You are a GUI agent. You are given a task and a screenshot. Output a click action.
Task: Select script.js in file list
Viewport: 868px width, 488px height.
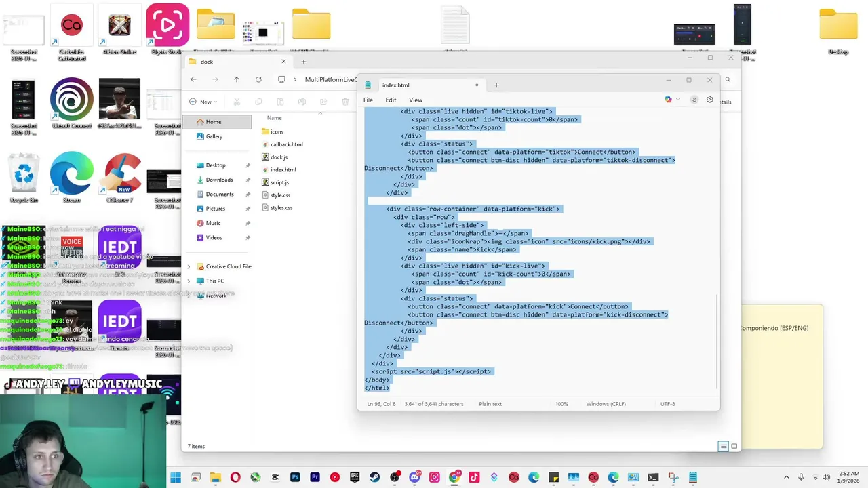[275, 182]
